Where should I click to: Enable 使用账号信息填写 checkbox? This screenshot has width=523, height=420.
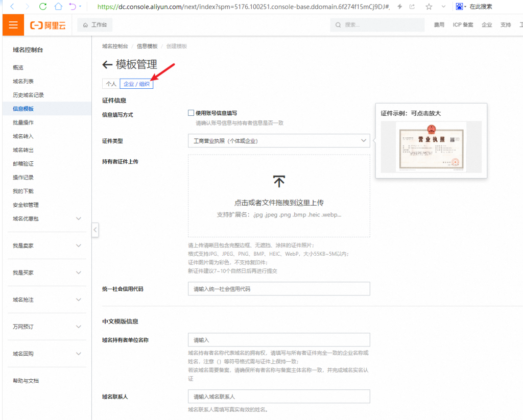191,113
